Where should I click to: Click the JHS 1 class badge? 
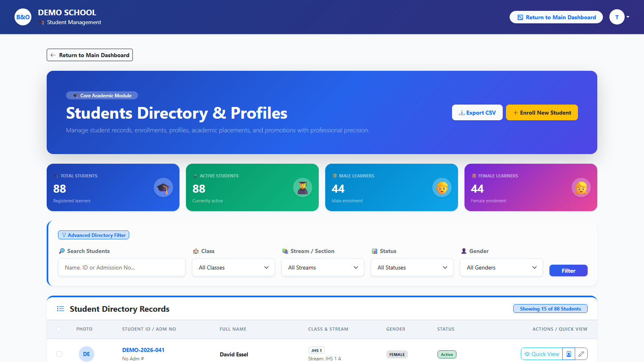tap(317, 350)
